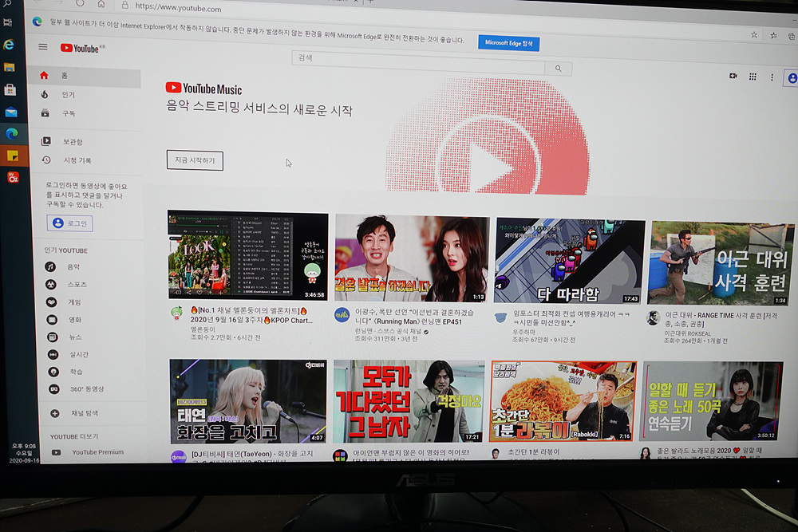The width and height of the screenshot is (798, 532).
Task: Click the game icon beside 게임
Action: (x=51, y=302)
